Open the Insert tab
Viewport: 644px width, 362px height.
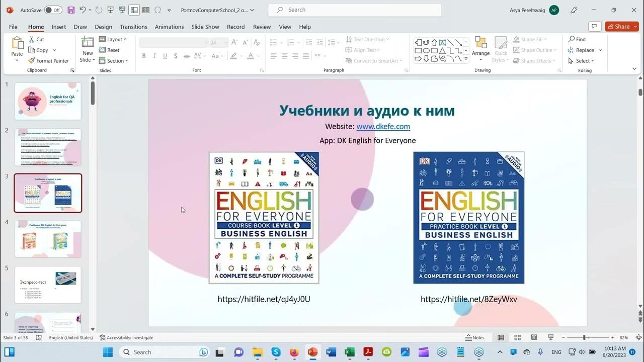pyautogui.click(x=59, y=27)
